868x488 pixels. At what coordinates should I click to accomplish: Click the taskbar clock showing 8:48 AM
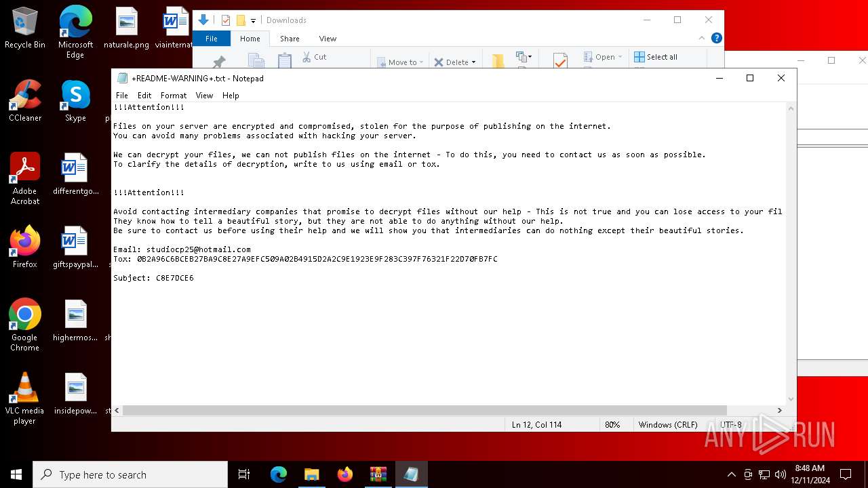point(812,474)
